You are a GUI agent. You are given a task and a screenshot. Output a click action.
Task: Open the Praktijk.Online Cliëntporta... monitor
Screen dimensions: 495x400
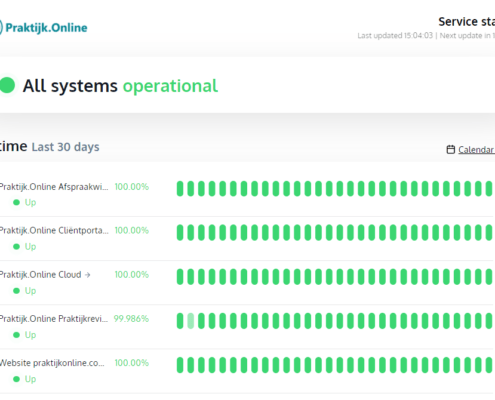click(x=54, y=230)
